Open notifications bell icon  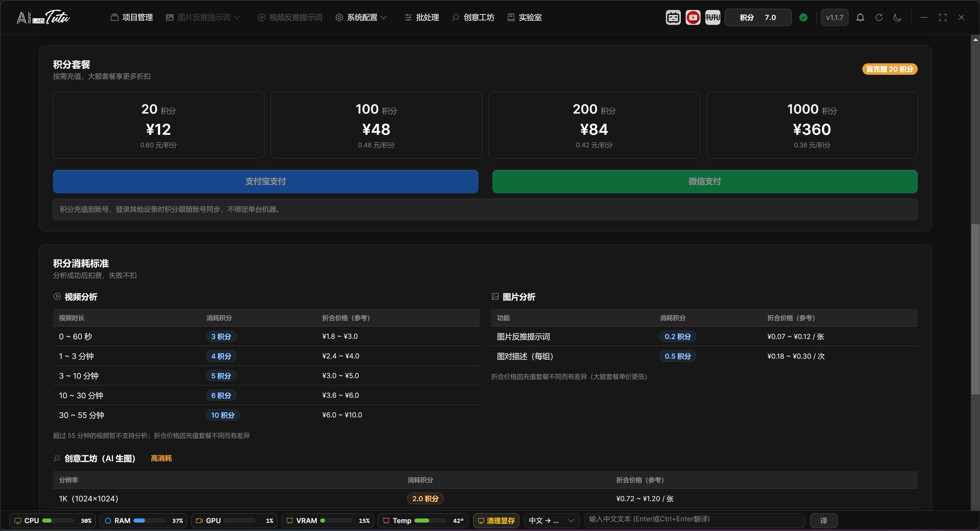[860, 18]
